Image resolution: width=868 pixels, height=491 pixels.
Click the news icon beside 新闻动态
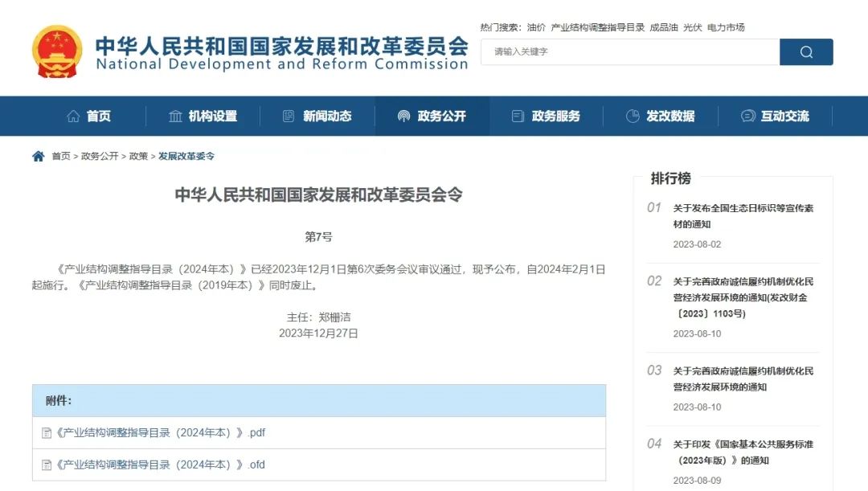click(x=289, y=117)
